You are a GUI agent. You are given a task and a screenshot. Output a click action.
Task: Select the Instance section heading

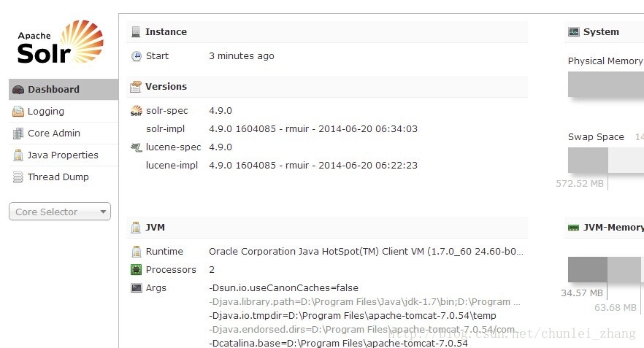[x=166, y=32]
